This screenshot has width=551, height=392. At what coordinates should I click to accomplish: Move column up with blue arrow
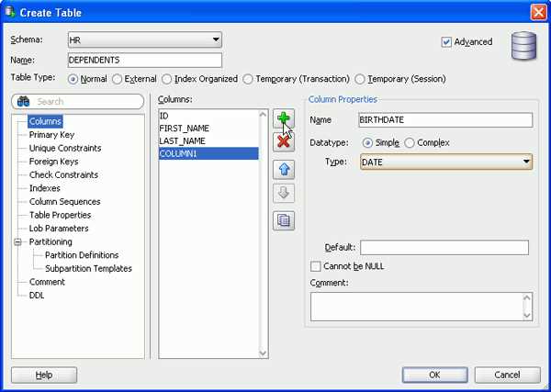[x=284, y=170]
